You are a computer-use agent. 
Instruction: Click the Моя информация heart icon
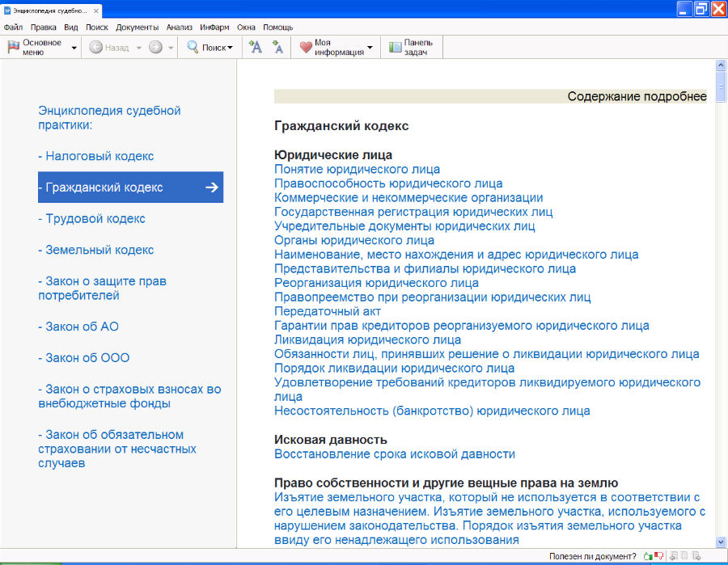306,48
